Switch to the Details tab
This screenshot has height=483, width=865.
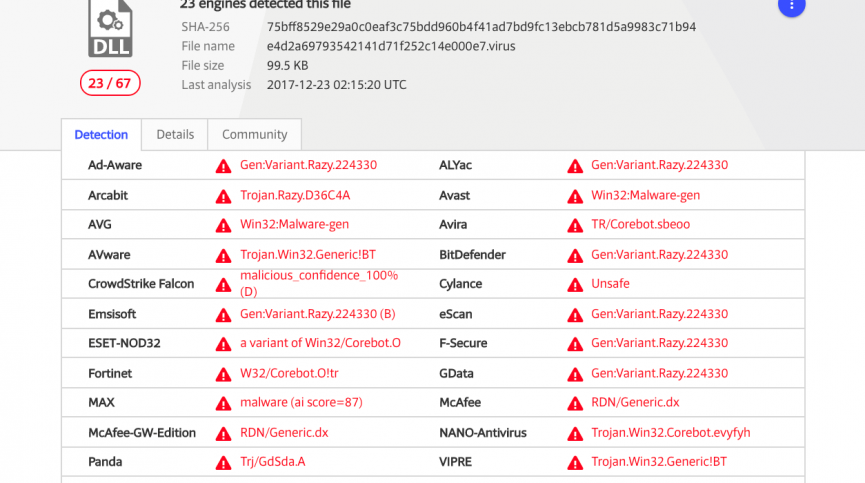[175, 135]
